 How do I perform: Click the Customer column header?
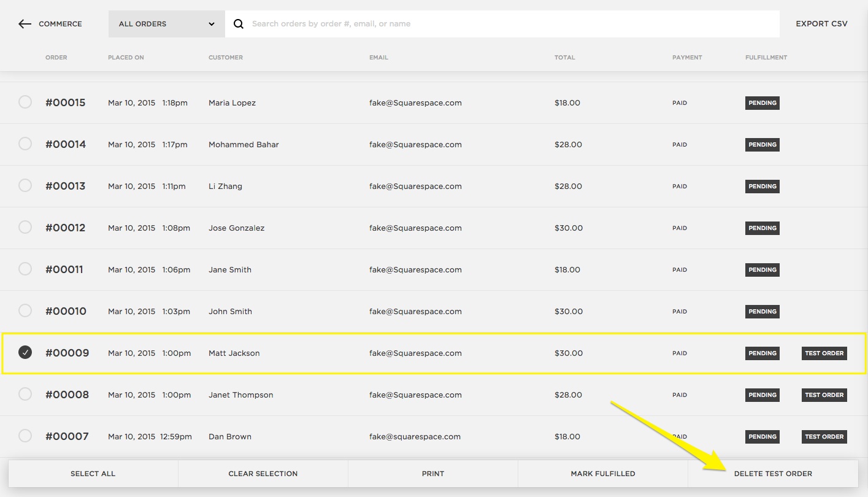coord(226,58)
